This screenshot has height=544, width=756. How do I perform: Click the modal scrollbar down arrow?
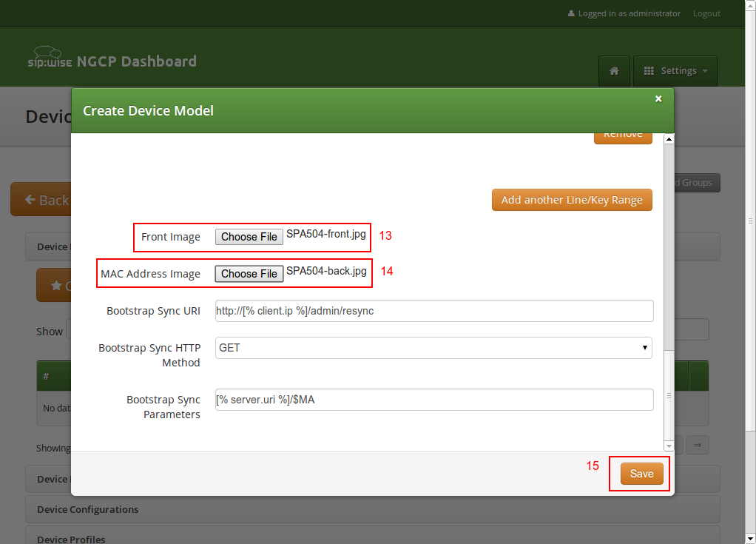pyautogui.click(x=669, y=446)
